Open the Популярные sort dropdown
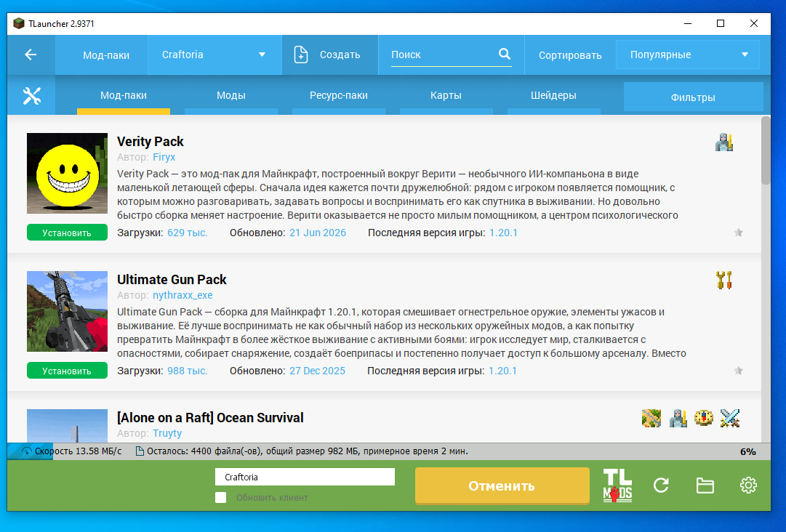The image size is (786, 532). pyautogui.click(x=688, y=55)
